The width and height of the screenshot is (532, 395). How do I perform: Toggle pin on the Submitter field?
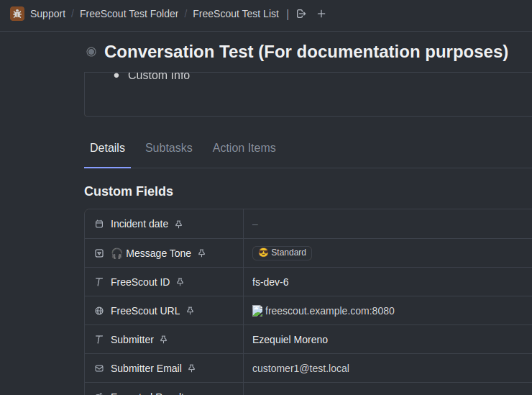click(164, 340)
